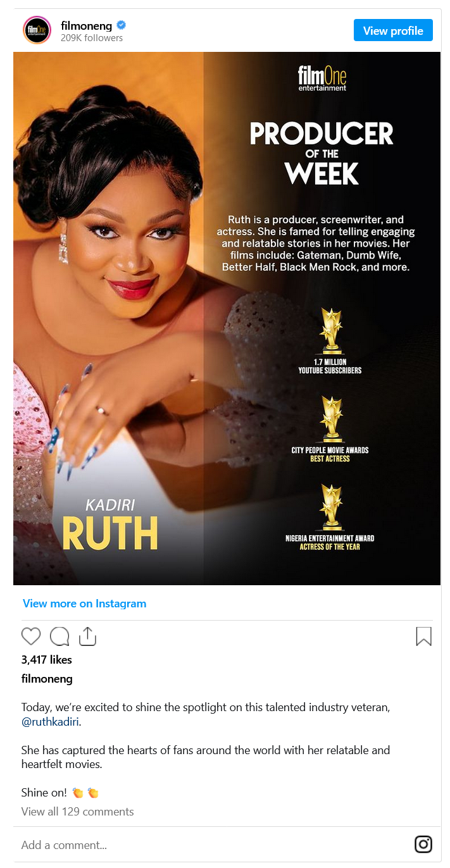
Task: Click the filmoneng profile avatar
Action: [37, 30]
